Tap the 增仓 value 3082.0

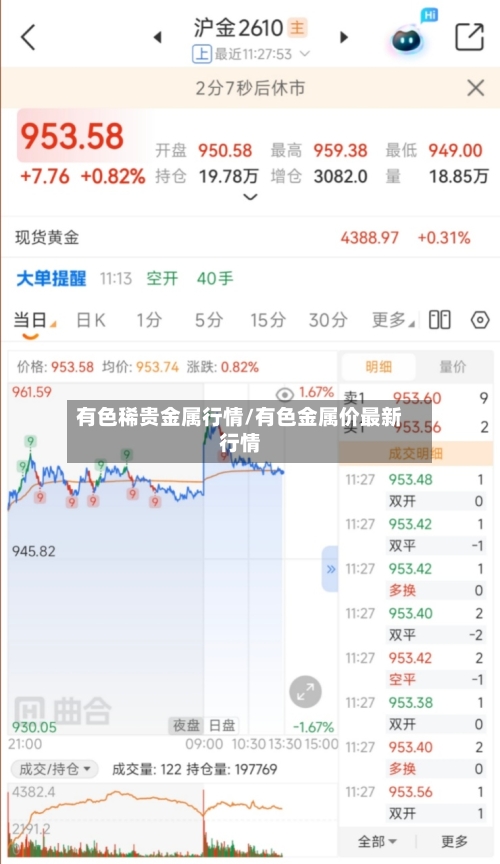(341, 176)
